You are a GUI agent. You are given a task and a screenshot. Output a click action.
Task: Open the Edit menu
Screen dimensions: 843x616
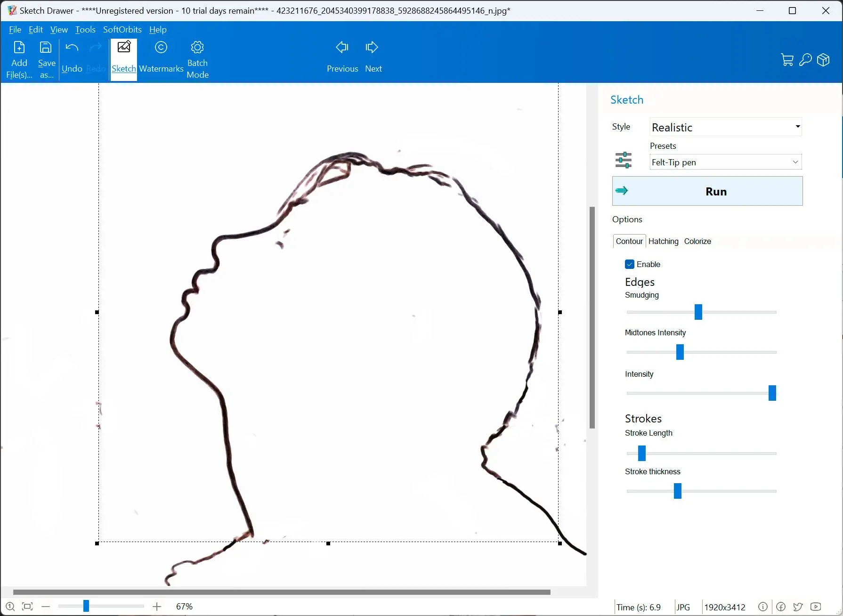[36, 29]
